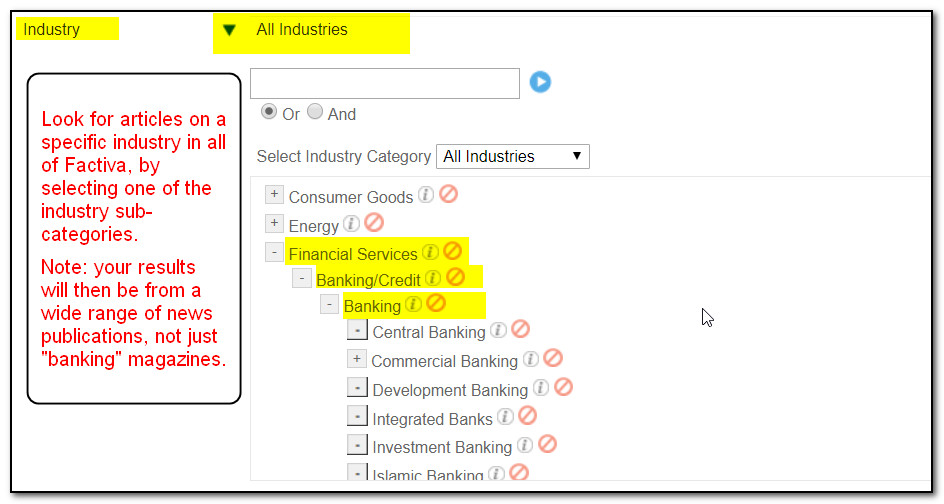The width and height of the screenshot is (944, 504).
Task: Choose Integrated Banks industry item
Action: coord(432,419)
